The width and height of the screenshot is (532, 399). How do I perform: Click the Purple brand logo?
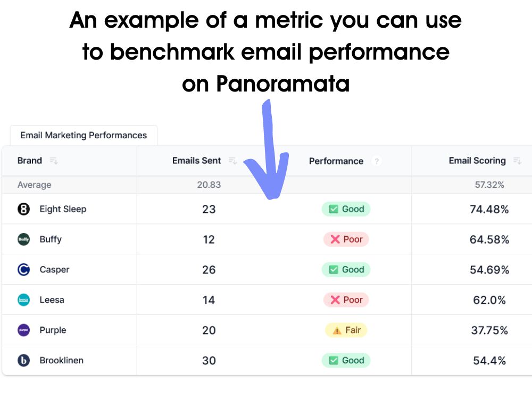pos(23,330)
